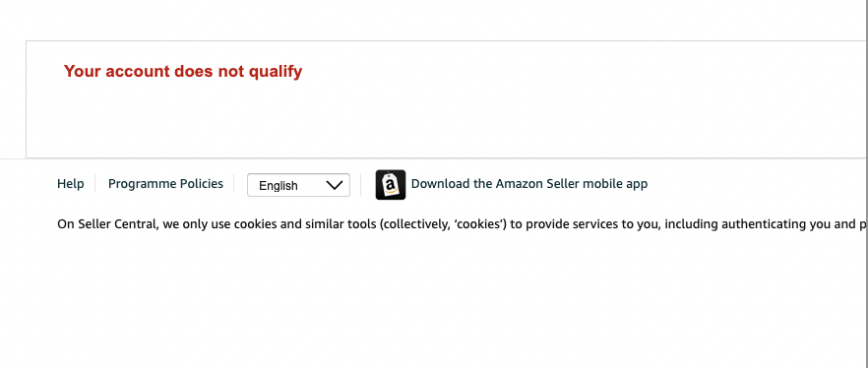868x368 pixels.
Task: Click the shopping tag logo beside Download text
Action: pyautogui.click(x=391, y=184)
